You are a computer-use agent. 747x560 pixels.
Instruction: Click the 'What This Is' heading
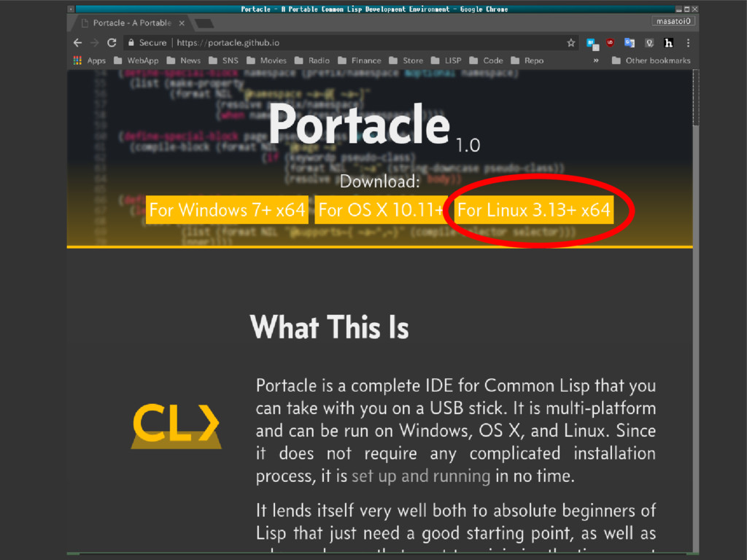click(329, 327)
